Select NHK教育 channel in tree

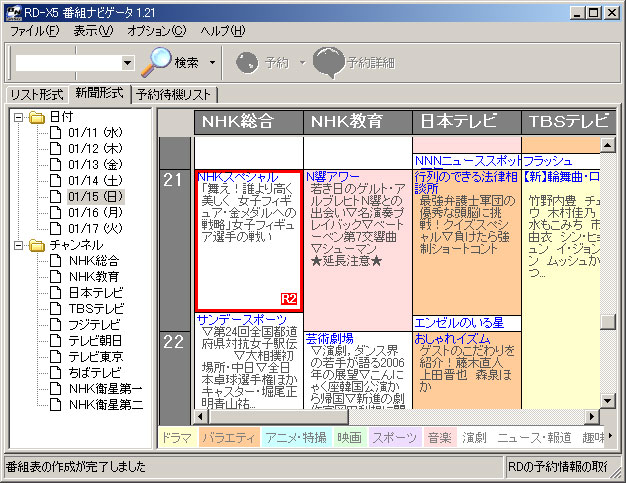tap(94, 277)
